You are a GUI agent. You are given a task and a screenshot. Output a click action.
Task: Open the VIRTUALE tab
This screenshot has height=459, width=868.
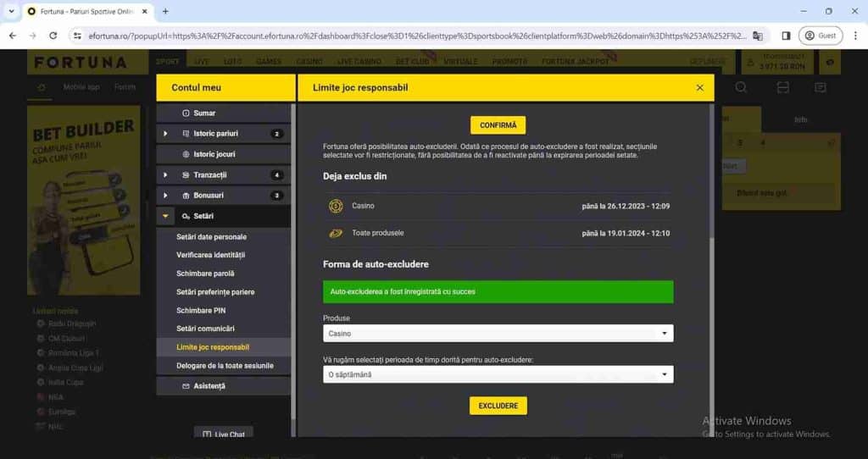(460, 62)
